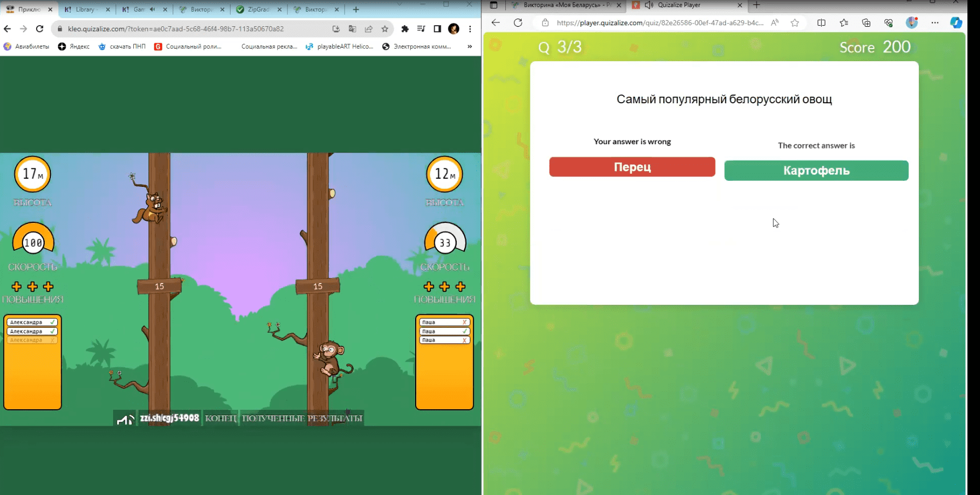Screen dimensions: 980x495
Task: Click the right team 12м height badge
Action: click(445, 174)
